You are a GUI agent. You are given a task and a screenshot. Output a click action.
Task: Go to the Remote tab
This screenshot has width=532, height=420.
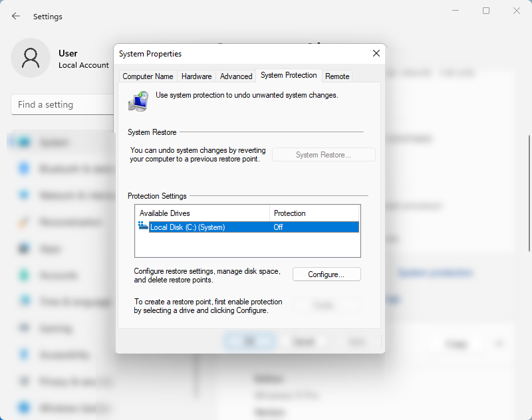[x=337, y=76]
